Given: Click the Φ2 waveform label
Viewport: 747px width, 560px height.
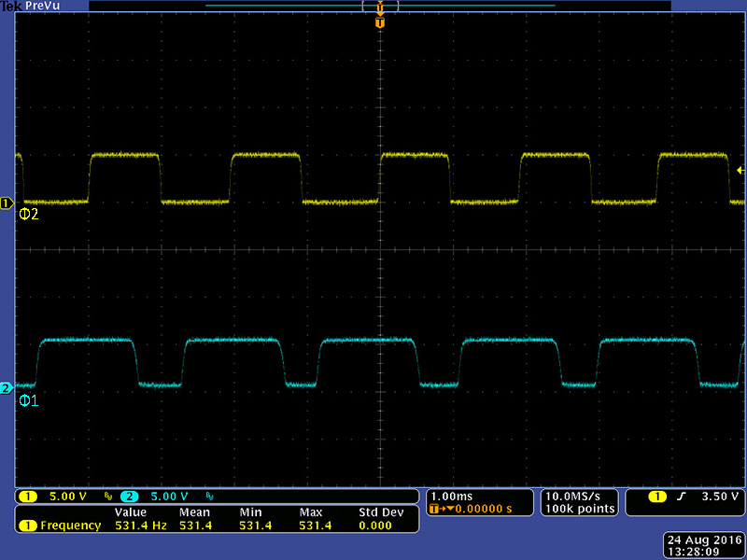Looking at the screenshot, I should tap(29, 215).
